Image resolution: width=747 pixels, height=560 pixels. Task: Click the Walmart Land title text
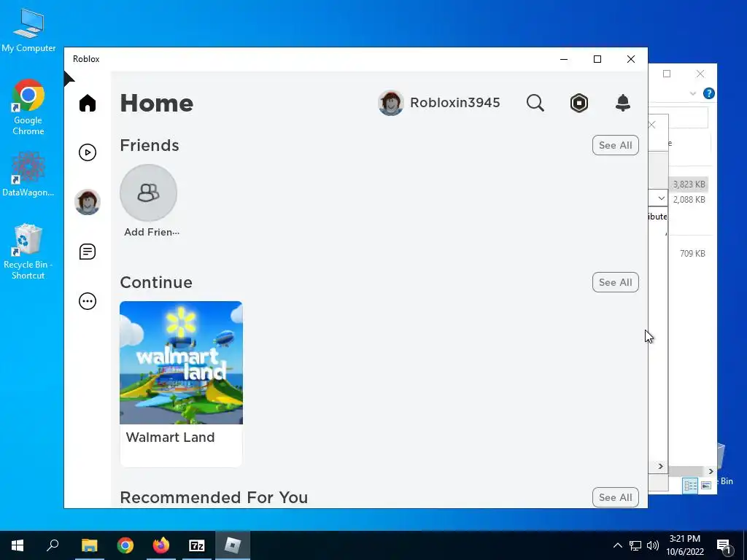click(x=170, y=437)
